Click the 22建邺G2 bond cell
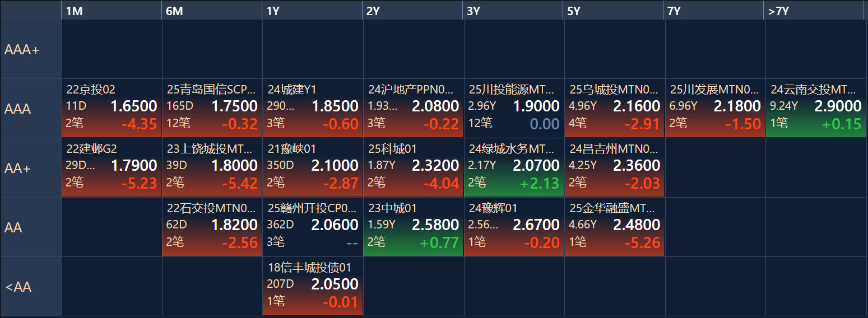The image size is (868, 318). pyautogui.click(x=112, y=167)
